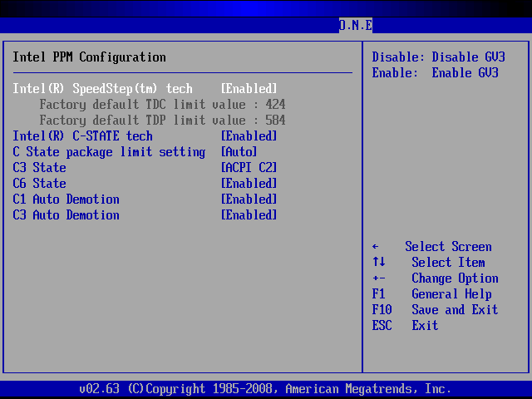Select the C6 State row label
Screen dimensions: 532x399
39,184
